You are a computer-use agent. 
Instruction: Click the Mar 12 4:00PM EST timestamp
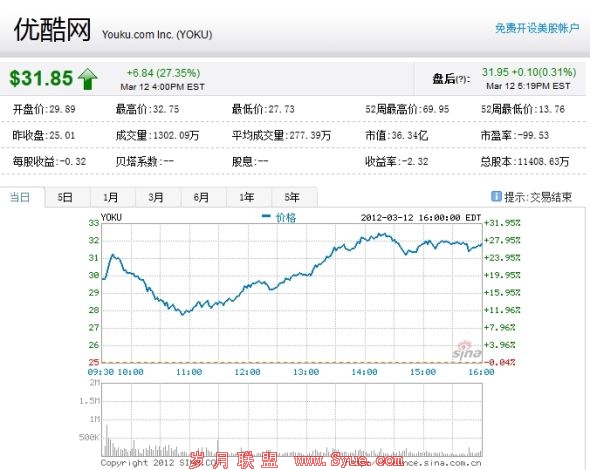coord(163,87)
